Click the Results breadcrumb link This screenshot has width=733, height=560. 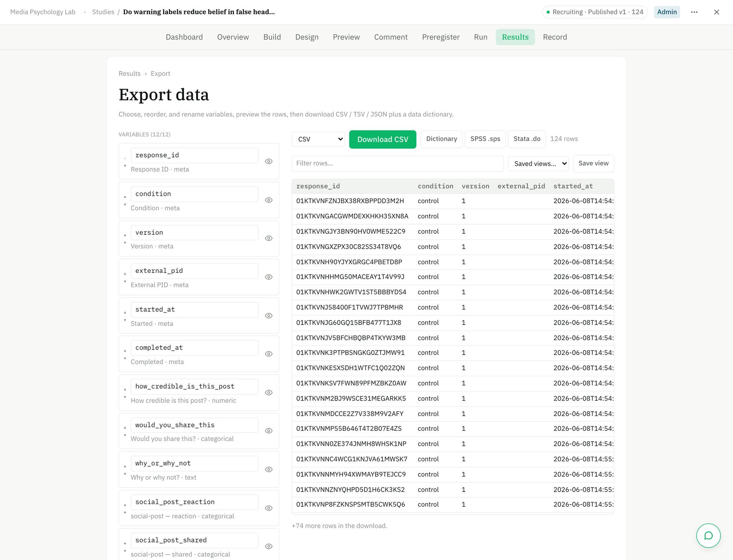130,74
